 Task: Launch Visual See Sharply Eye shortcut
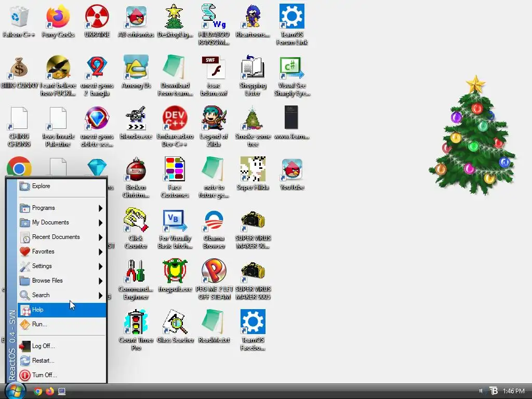coord(292,67)
